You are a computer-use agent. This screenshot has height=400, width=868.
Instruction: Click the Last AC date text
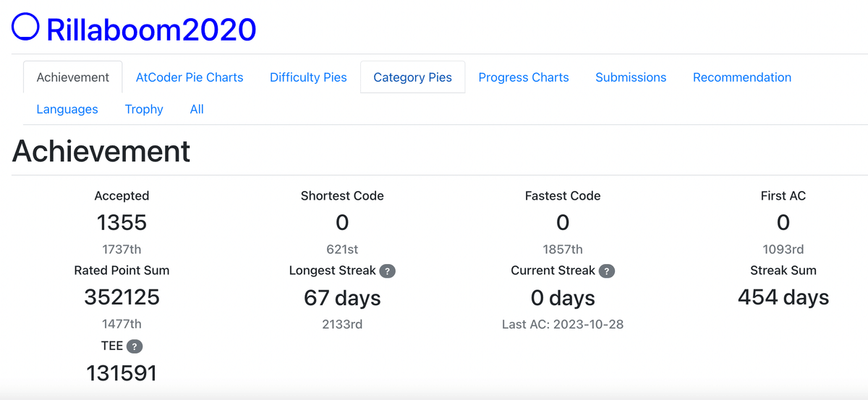(563, 324)
